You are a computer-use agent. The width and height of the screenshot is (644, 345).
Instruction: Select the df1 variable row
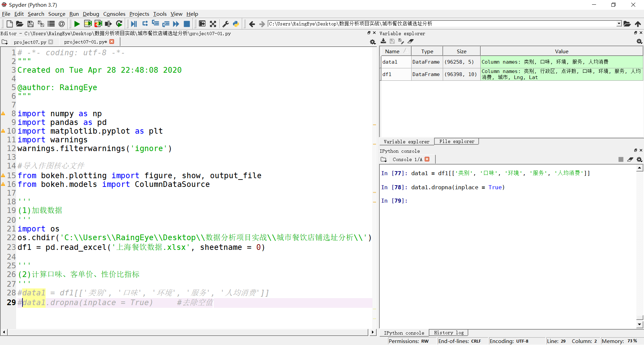click(512, 74)
